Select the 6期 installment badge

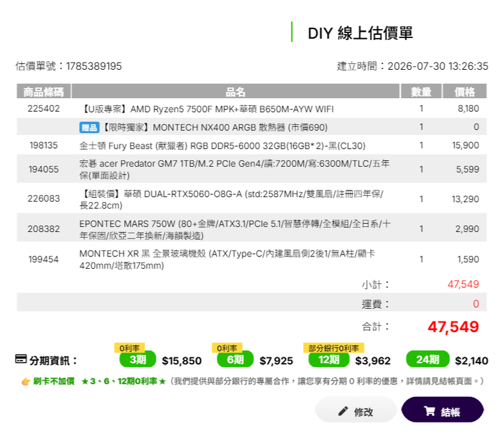pos(235,359)
